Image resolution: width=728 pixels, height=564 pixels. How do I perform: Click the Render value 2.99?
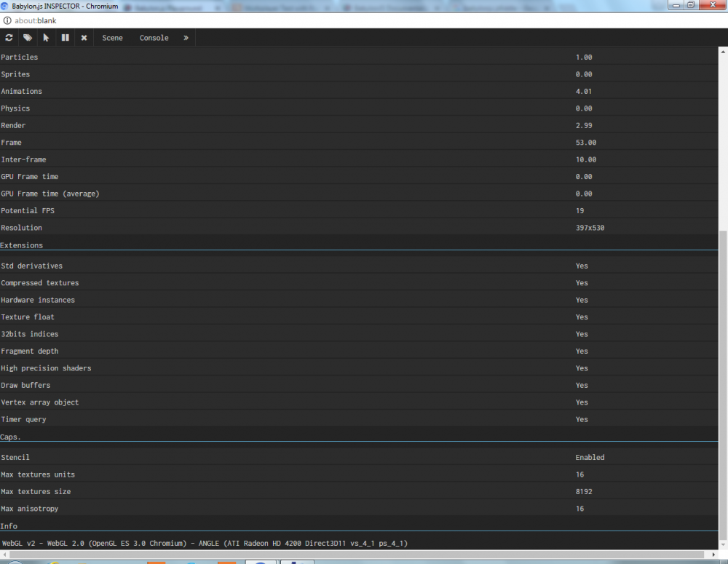tap(584, 125)
